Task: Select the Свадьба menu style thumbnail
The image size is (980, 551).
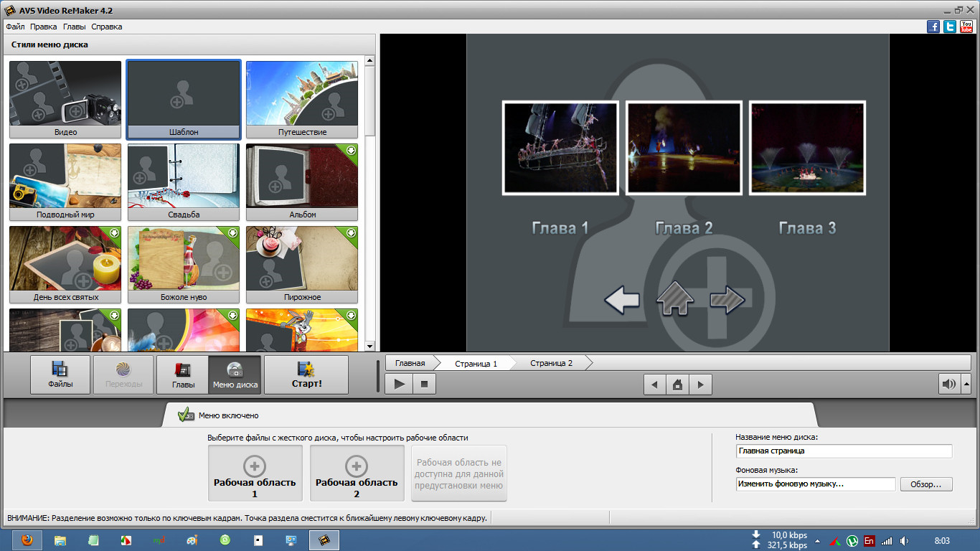Action: click(x=184, y=182)
